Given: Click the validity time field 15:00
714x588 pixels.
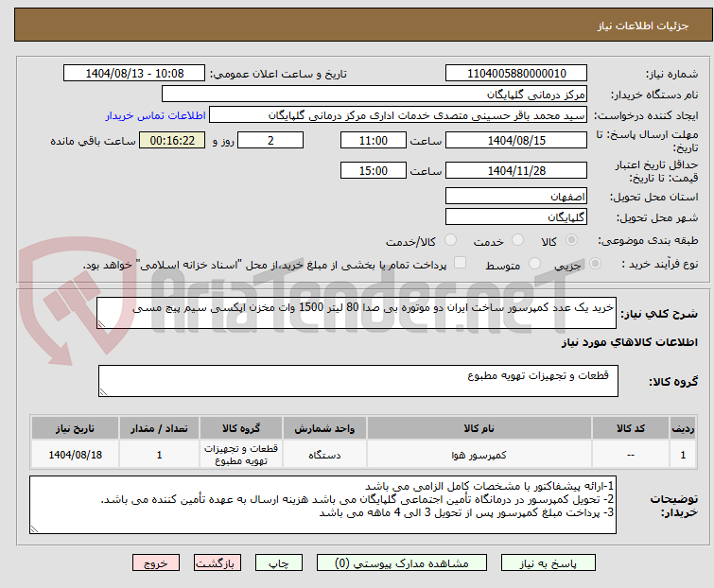Looking at the screenshot, I should click(x=373, y=171).
